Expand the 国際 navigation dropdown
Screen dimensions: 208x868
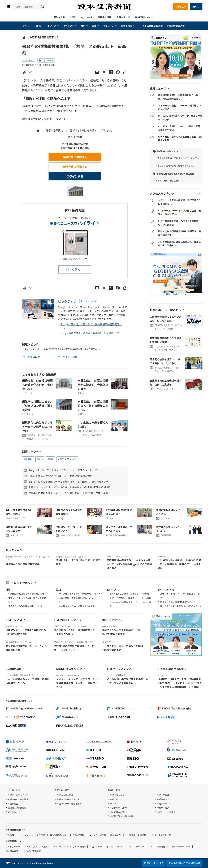(x=95, y=26)
